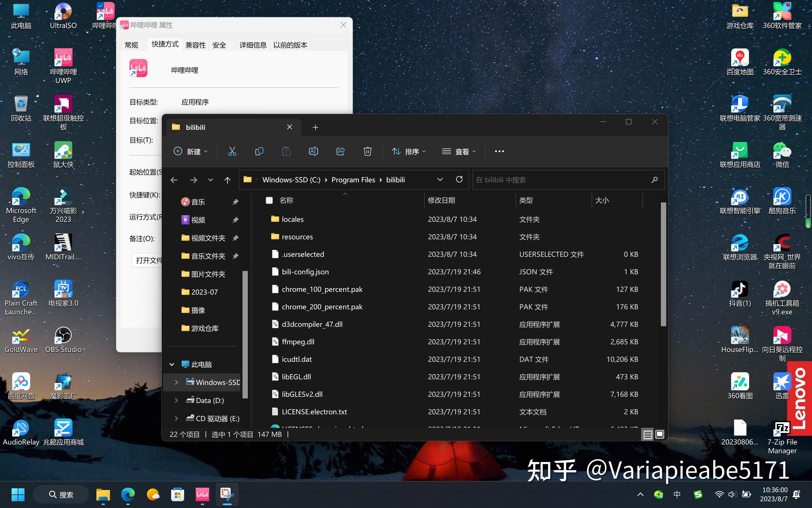This screenshot has width=812, height=508.
Task: Sort by 修改日期 column header
Action: tap(470, 200)
